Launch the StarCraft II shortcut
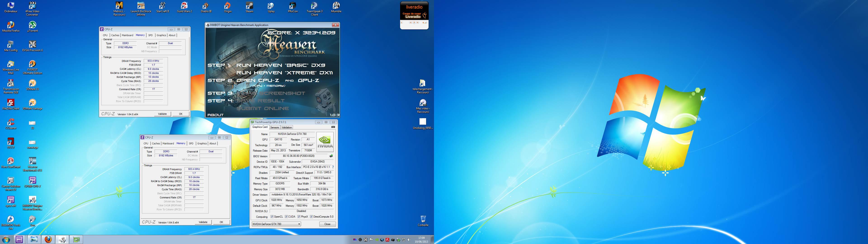The width and height of the screenshot is (868, 244). click(x=163, y=7)
